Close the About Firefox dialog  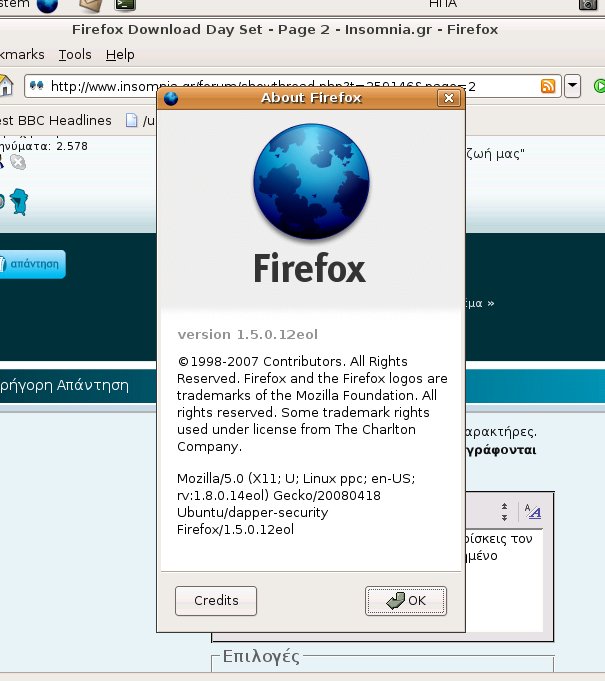tap(449, 98)
